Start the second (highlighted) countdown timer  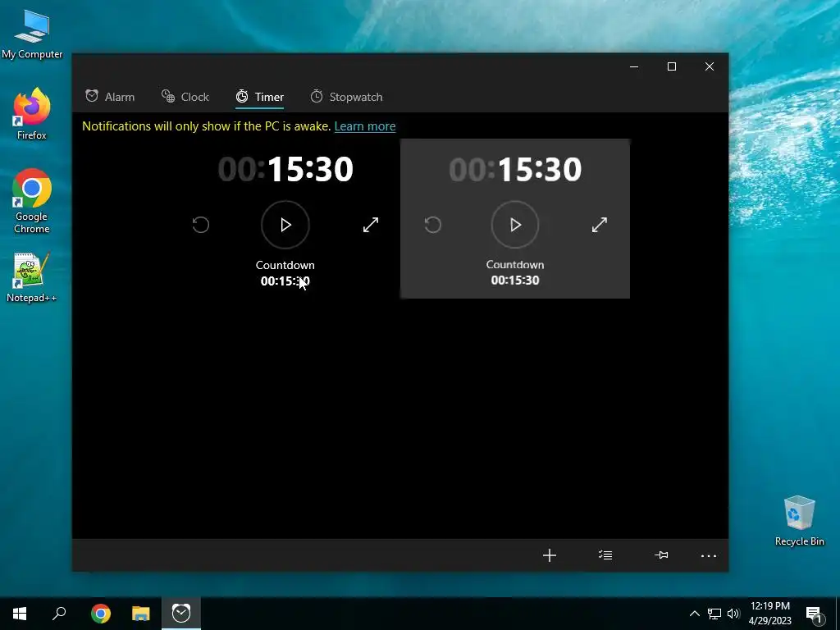click(x=515, y=225)
